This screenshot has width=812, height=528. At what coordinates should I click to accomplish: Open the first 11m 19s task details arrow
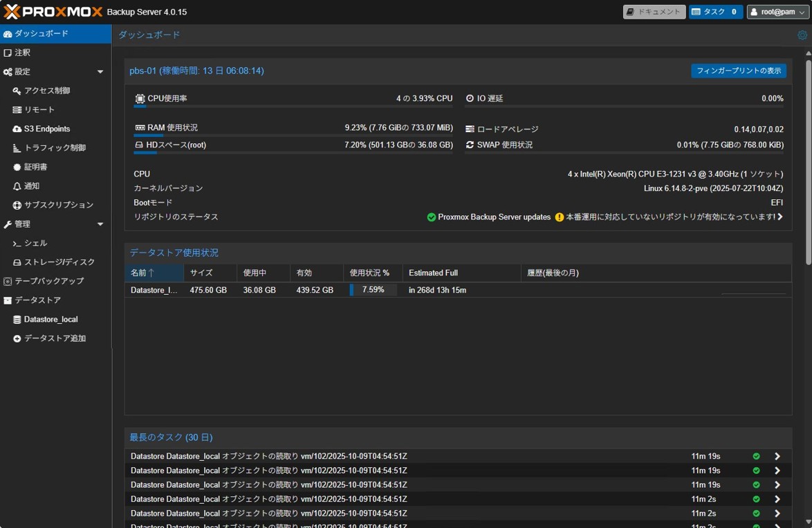click(777, 456)
